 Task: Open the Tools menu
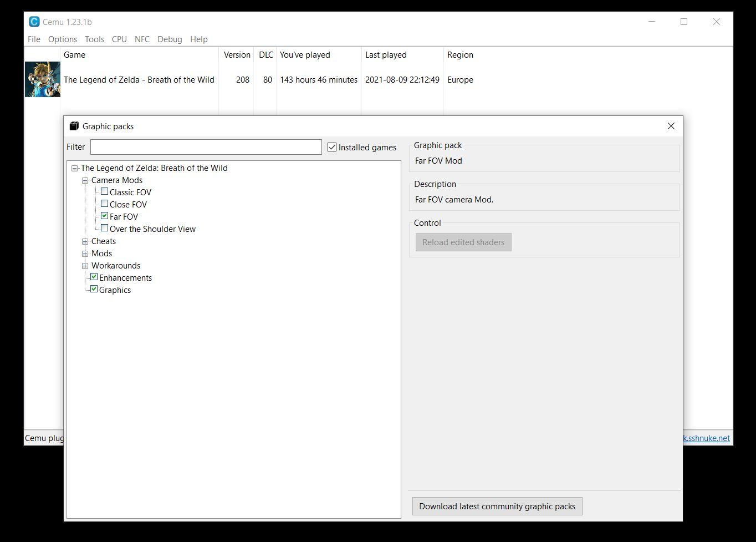pyautogui.click(x=94, y=39)
